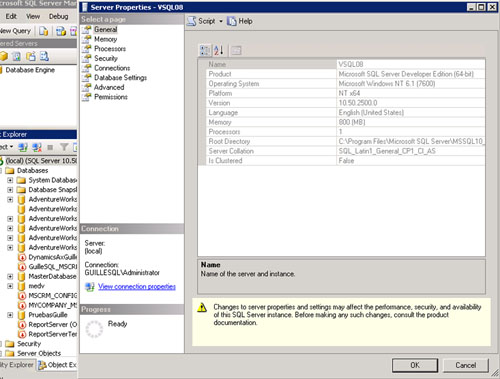Select the (local) server node in Object Explorer

[x=41, y=161]
